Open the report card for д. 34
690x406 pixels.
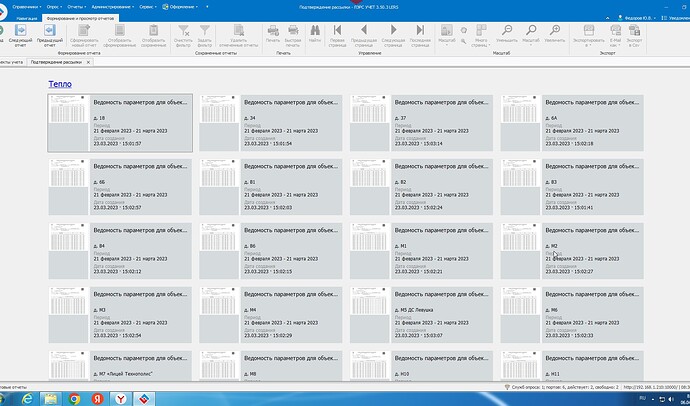pyautogui.click(x=271, y=123)
